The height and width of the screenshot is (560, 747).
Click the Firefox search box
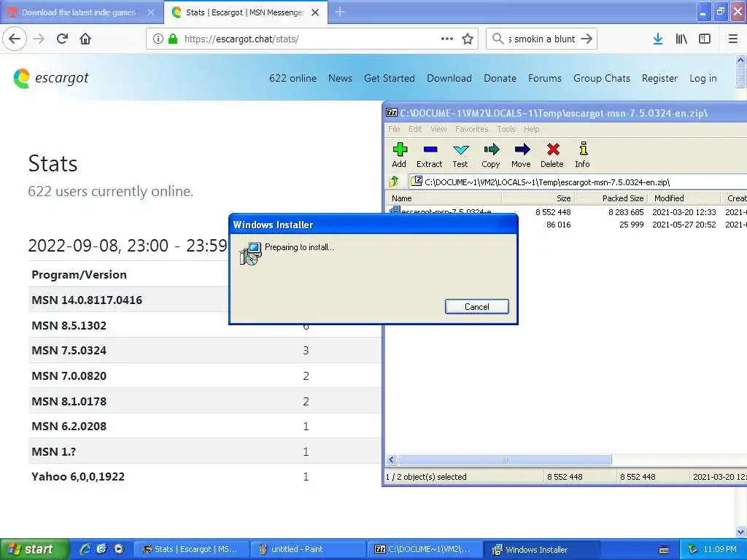pyautogui.click(x=541, y=39)
